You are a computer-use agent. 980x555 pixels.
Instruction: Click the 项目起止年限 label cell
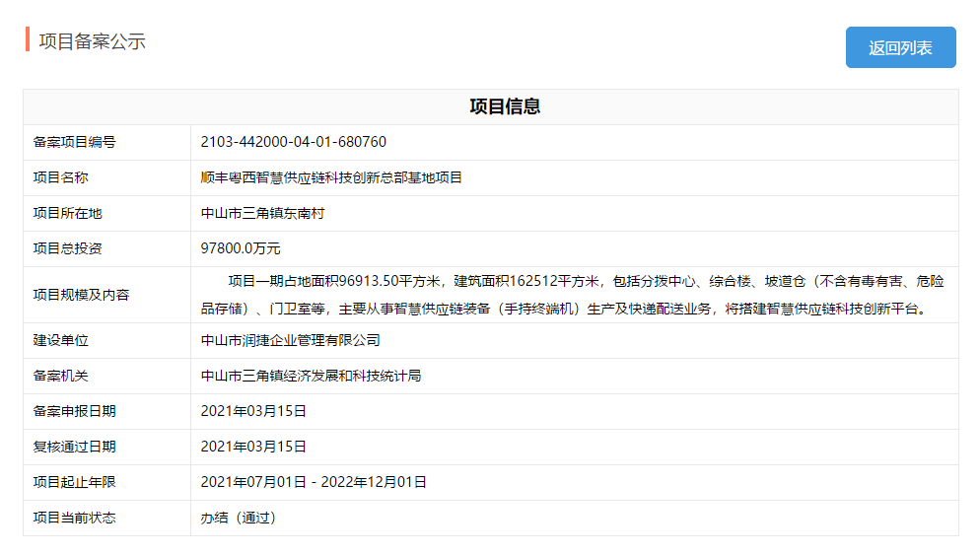coord(106,482)
